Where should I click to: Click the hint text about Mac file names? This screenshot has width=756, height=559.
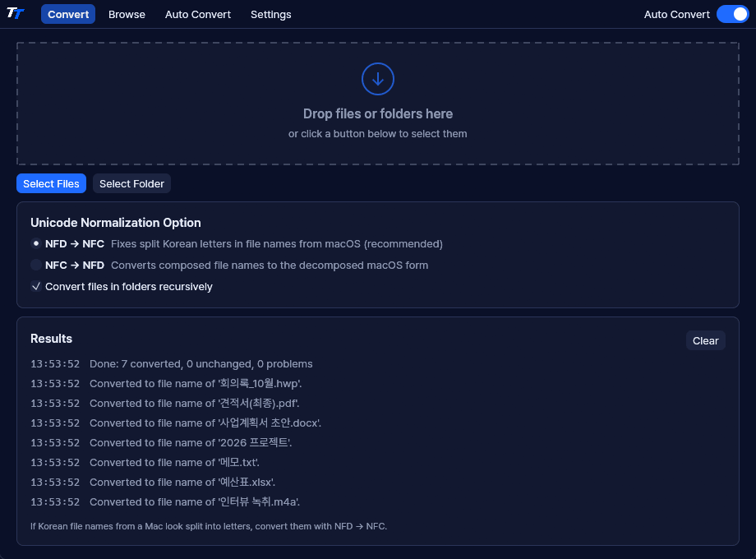click(209, 526)
